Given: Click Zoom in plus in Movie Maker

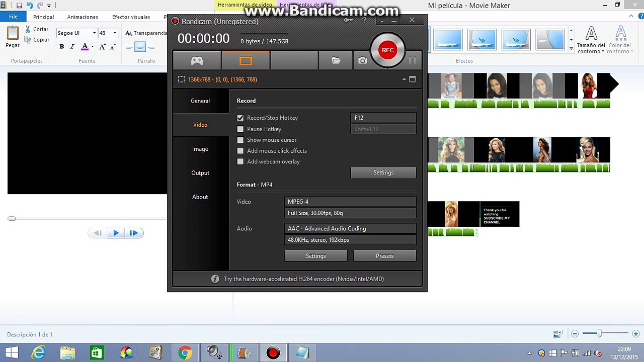Looking at the screenshot, I should pos(636,334).
